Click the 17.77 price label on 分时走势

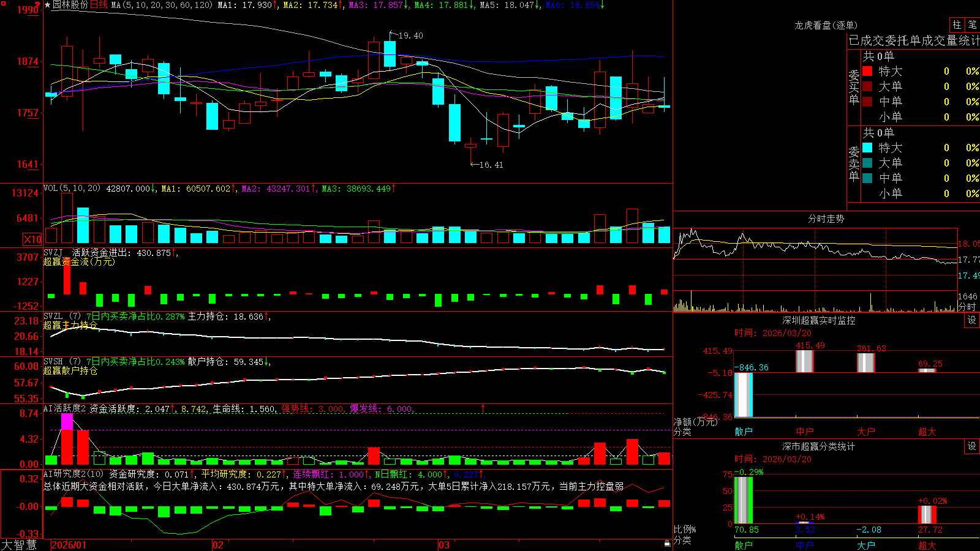pyautogui.click(x=968, y=260)
